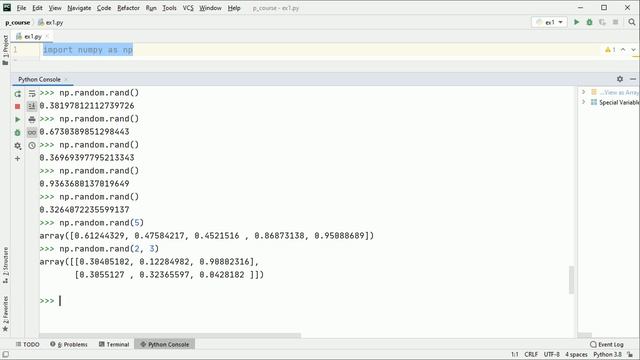Open console history clock icon

32,146
